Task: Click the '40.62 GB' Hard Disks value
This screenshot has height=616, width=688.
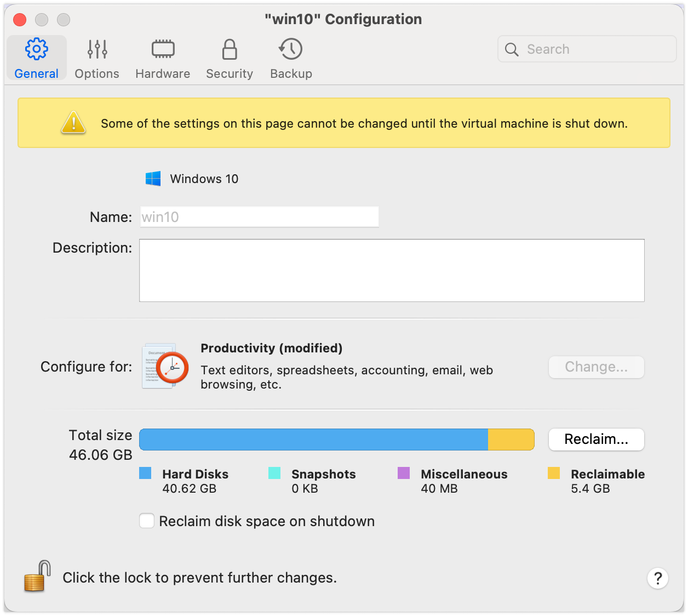Action: [190, 488]
